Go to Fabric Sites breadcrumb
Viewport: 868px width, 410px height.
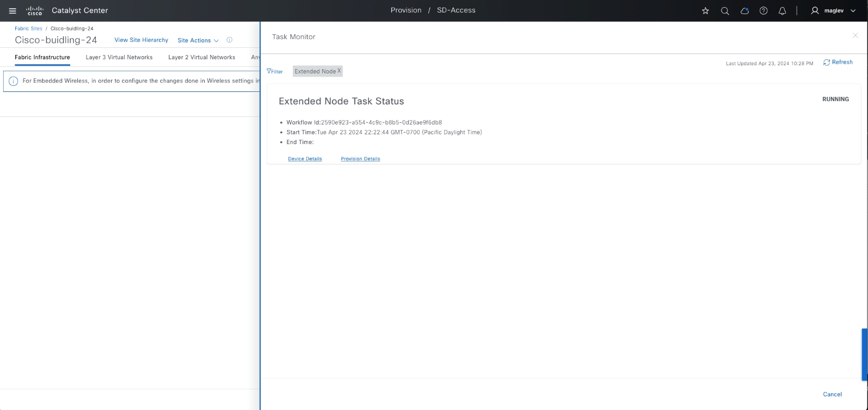click(x=28, y=28)
